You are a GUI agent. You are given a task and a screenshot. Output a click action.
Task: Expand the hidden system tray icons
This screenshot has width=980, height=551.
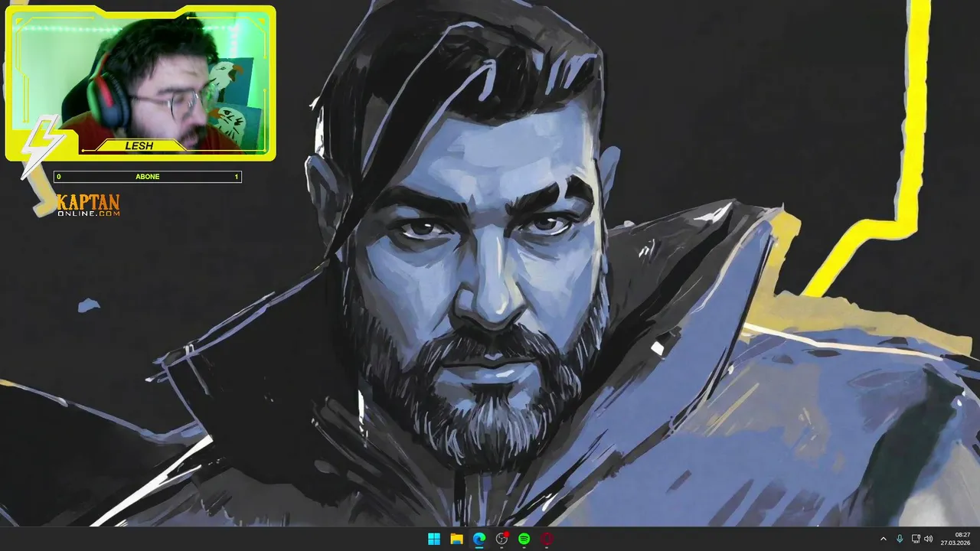[883, 539]
